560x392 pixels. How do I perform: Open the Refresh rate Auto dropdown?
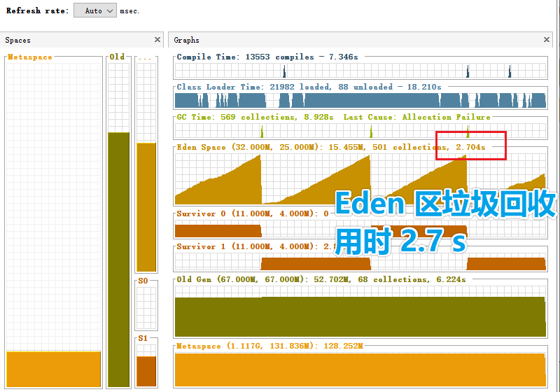click(95, 11)
